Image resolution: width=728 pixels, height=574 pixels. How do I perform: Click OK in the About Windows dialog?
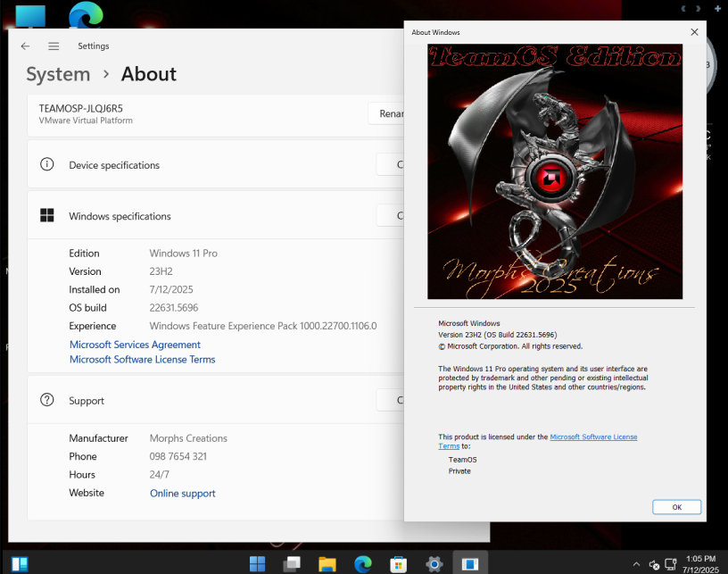pos(676,507)
